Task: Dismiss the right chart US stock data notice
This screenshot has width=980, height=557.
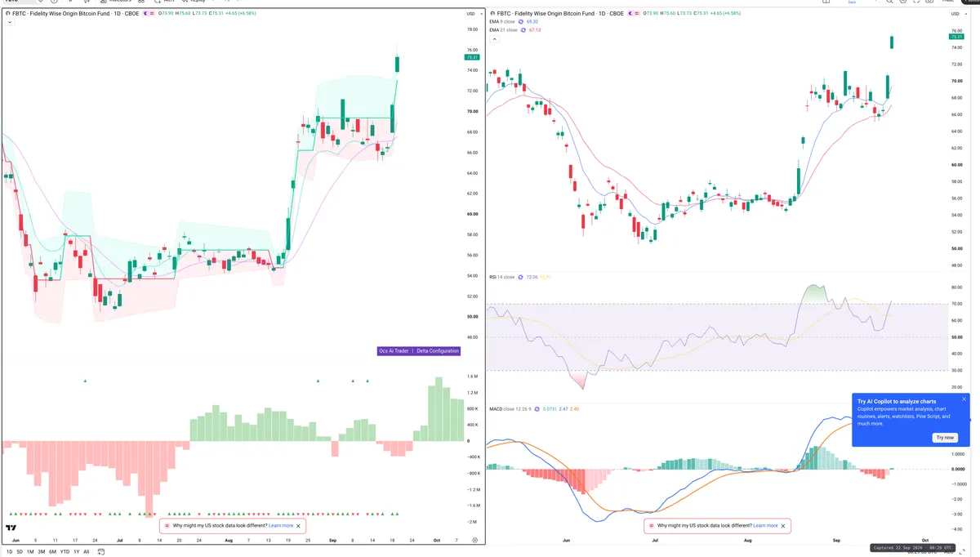Action: [x=784, y=526]
